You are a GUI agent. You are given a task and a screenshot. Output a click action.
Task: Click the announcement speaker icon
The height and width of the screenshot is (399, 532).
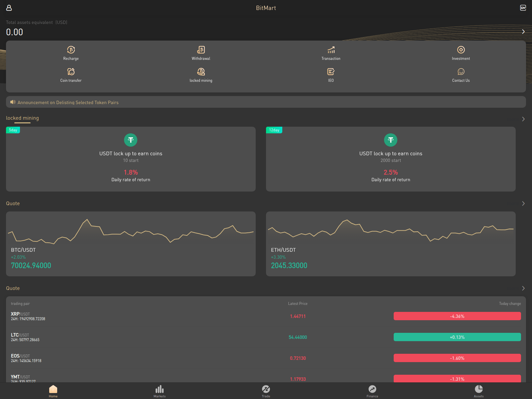click(13, 102)
